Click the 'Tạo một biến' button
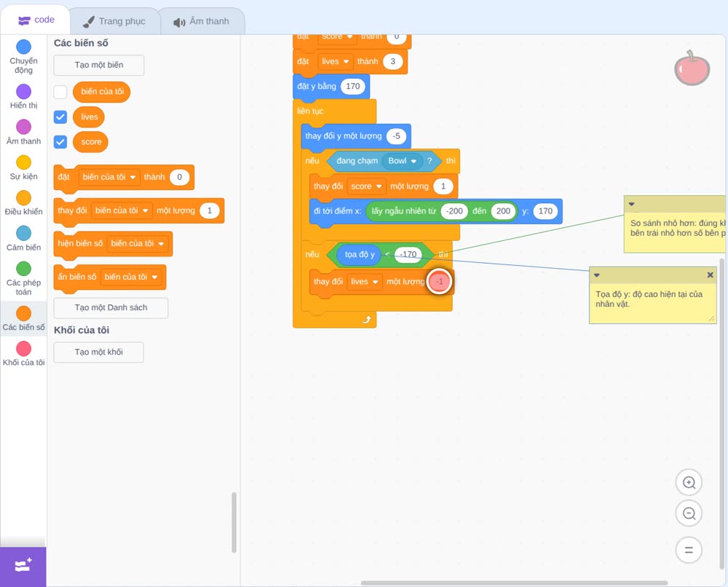The width and height of the screenshot is (728, 587). pos(99,65)
